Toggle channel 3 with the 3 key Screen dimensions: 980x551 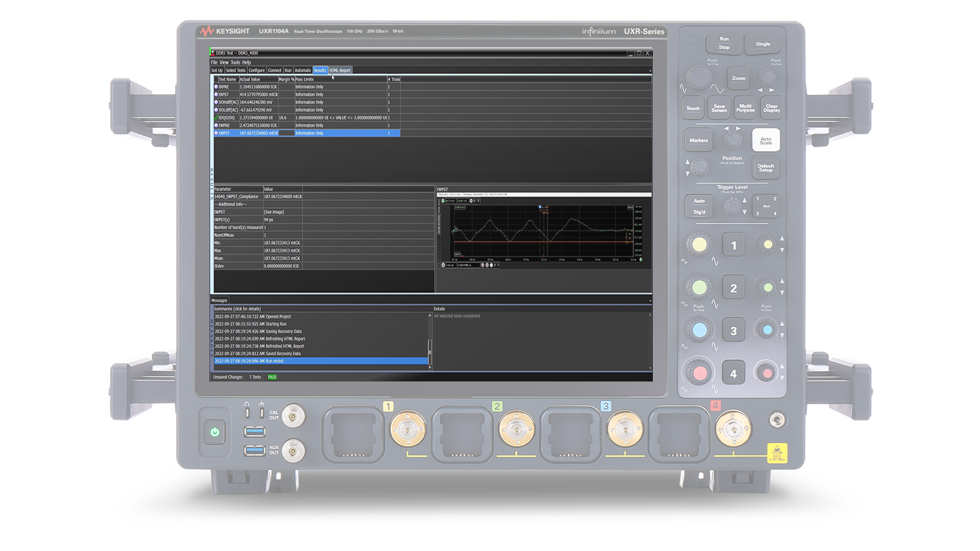click(733, 331)
